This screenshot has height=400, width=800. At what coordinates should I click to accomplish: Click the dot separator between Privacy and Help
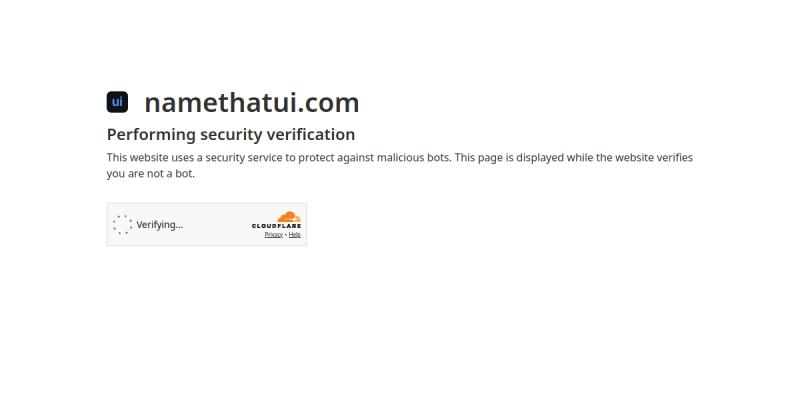coord(286,235)
